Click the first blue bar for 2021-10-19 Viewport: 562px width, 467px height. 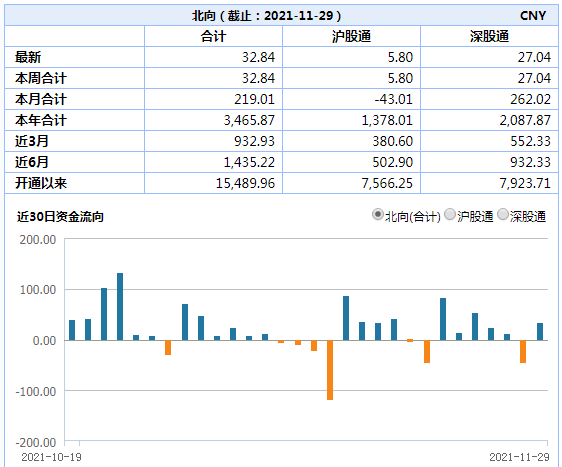[72, 330]
